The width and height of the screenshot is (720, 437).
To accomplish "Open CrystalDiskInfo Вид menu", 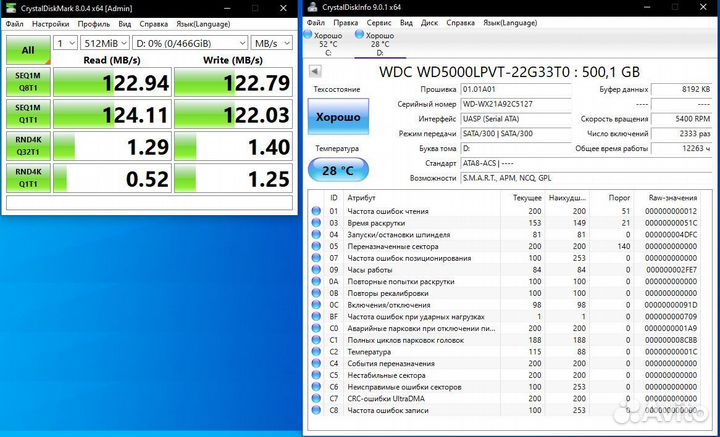I will point(406,22).
